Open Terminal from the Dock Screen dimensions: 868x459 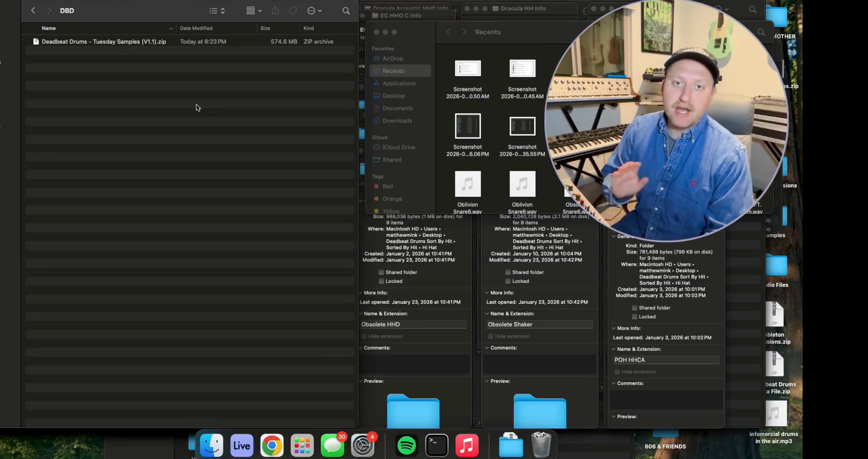437,445
